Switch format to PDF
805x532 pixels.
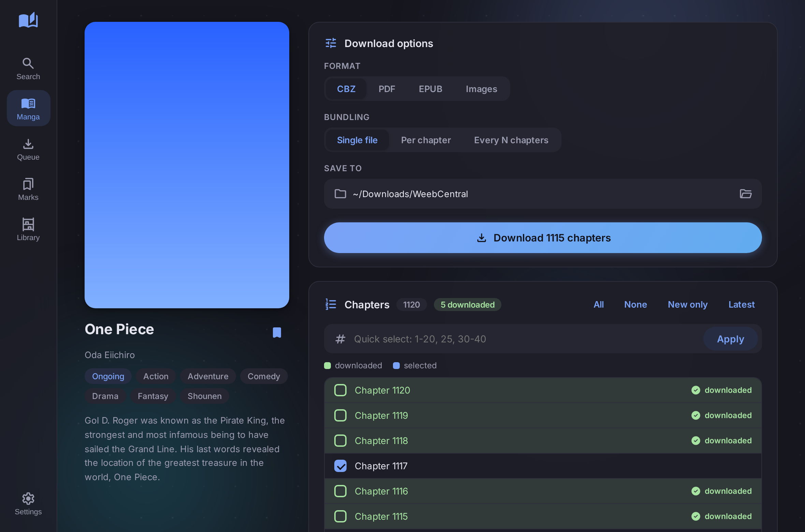(387, 89)
